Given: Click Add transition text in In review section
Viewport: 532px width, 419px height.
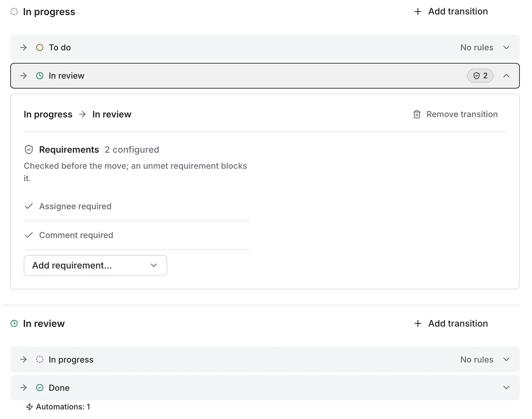Looking at the screenshot, I should coord(458,323).
